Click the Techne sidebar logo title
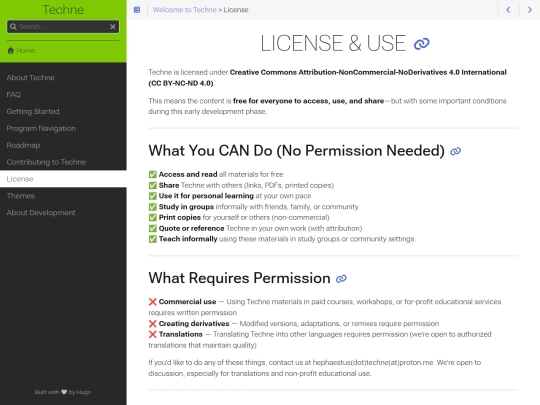Screen dimensions: 540x405 (x=63, y=10)
